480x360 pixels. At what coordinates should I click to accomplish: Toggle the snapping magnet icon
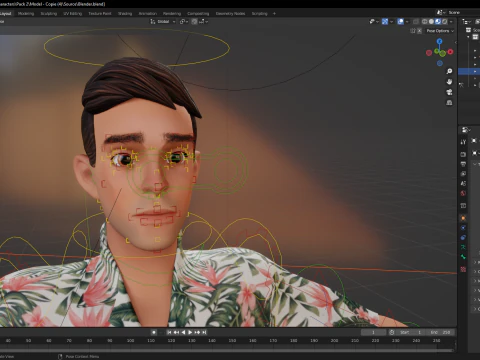tap(194, 22)
